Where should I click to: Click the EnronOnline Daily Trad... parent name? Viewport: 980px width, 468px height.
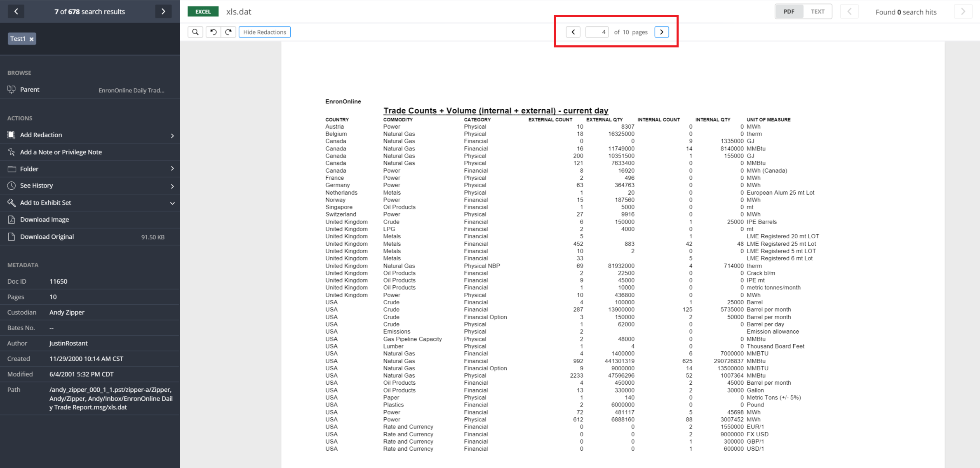132,90
